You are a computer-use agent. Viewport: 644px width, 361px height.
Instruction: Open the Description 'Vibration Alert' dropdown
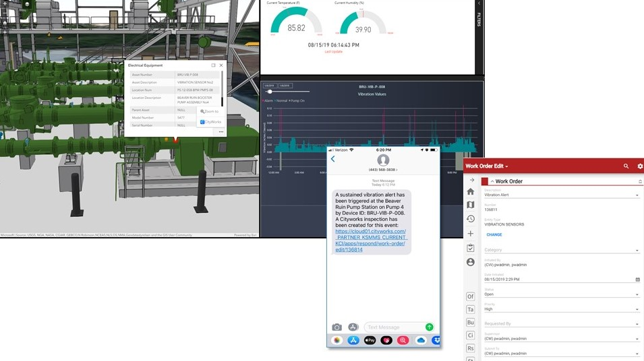(562, 195)
